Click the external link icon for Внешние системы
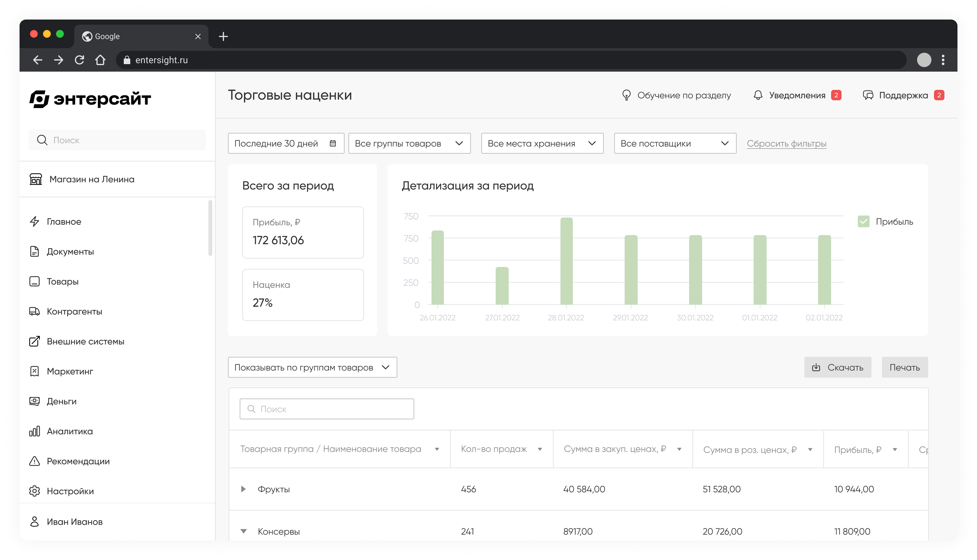This screenshot has height=560, width=977. pyautogui.click(x=35, y=342)
